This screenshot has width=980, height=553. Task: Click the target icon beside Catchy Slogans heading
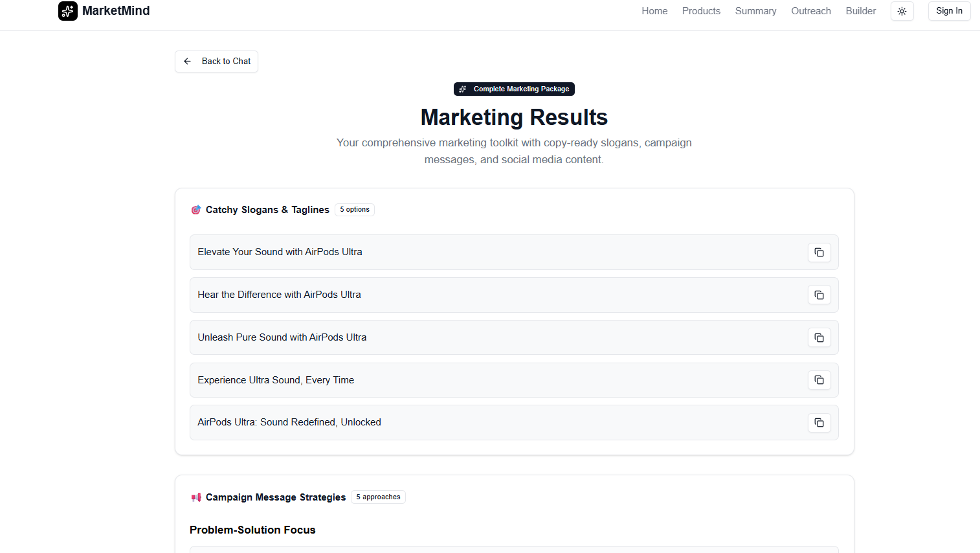(x=195, y=209)
